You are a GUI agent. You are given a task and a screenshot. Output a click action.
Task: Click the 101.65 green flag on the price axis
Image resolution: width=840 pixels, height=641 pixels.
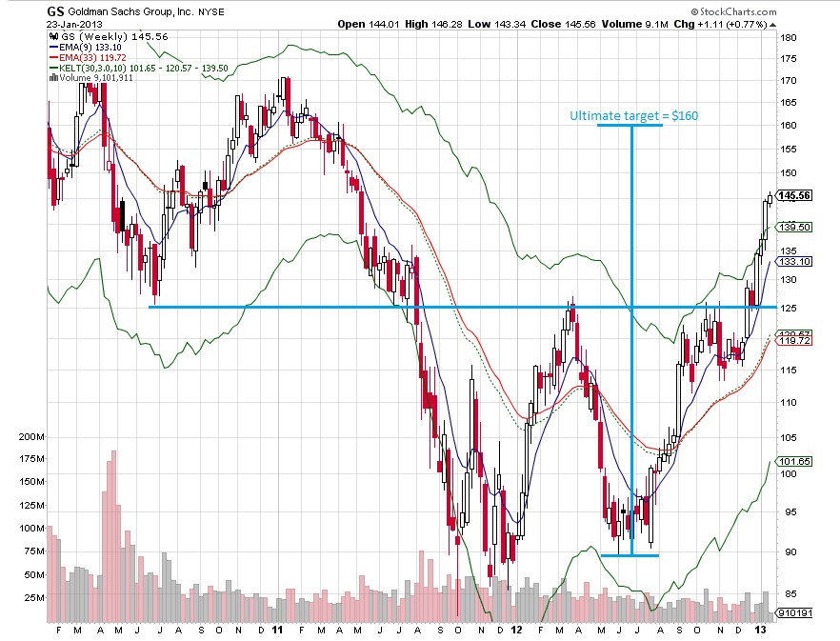coord(794,461)
